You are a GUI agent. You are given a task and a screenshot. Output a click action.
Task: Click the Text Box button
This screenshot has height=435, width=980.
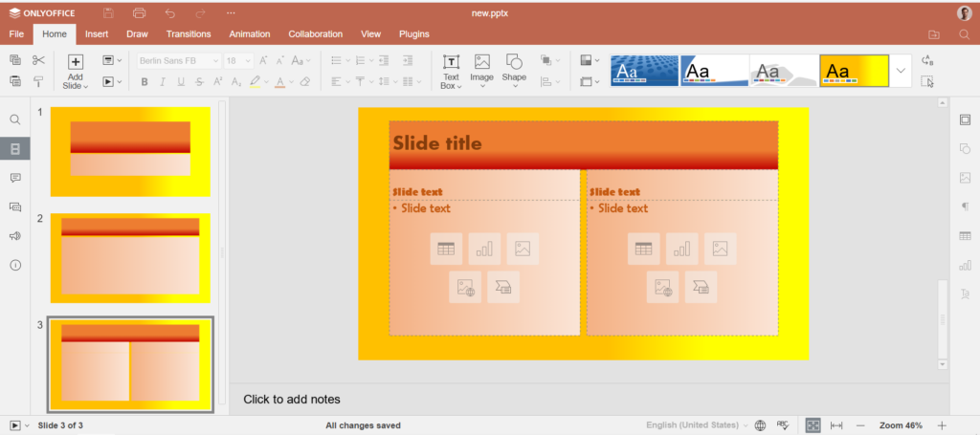(x=452, y=72)
